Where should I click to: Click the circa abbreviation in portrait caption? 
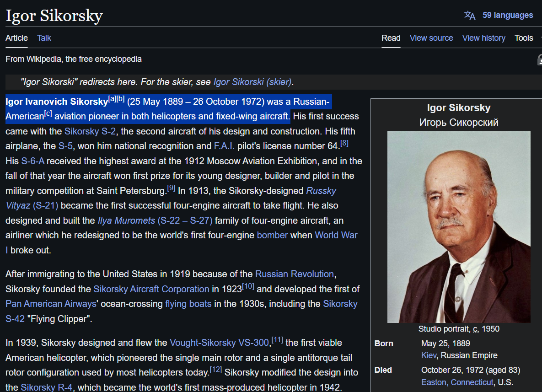pos(476,329)
